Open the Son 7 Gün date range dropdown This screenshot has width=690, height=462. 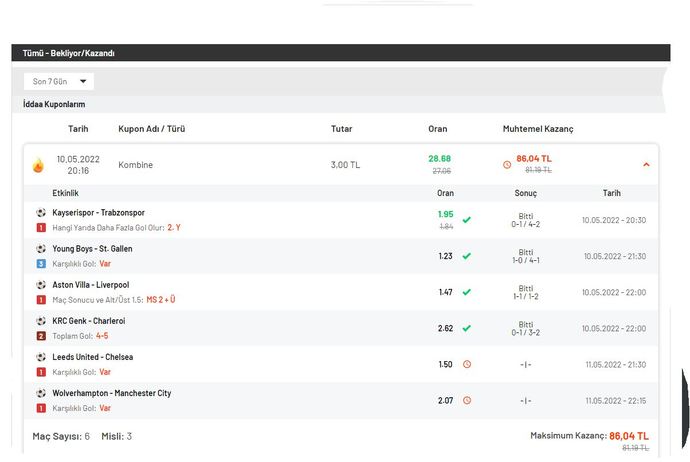[59, 81]
